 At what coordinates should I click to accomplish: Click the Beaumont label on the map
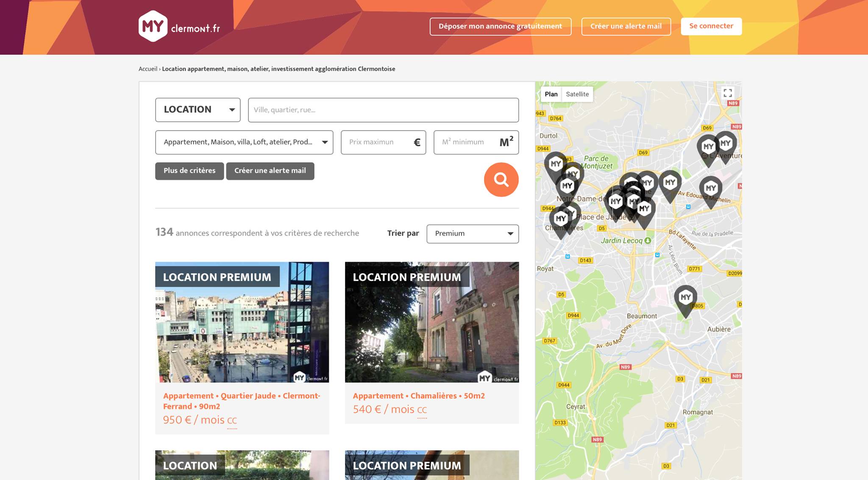[x=642, y=316]
